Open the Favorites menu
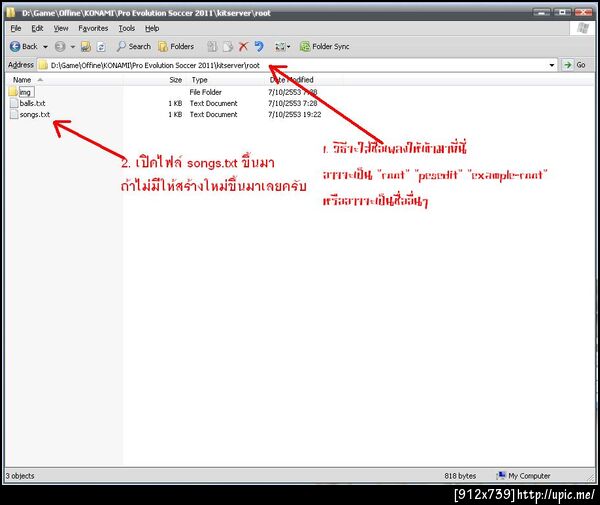 (x=93, y=28)
